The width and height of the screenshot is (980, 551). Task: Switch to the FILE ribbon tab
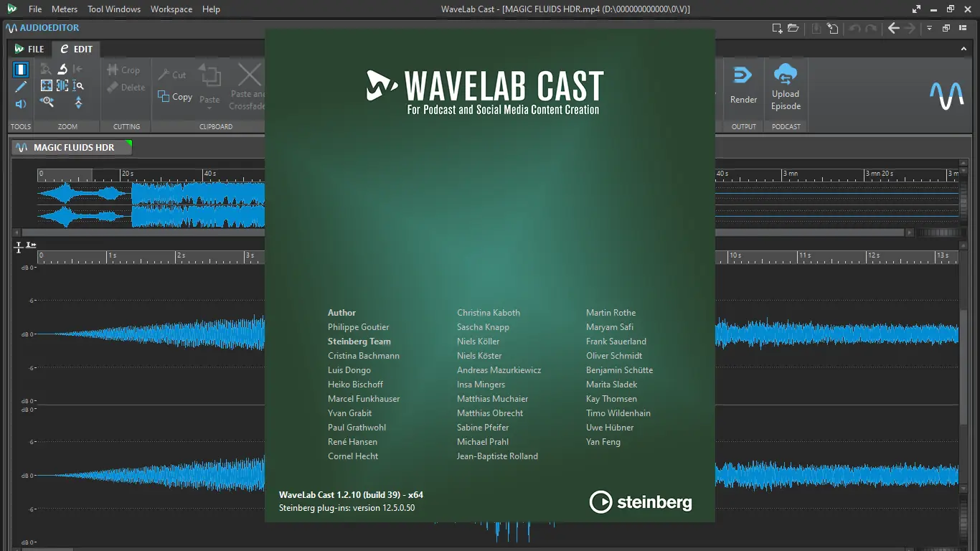click(29, 50)
